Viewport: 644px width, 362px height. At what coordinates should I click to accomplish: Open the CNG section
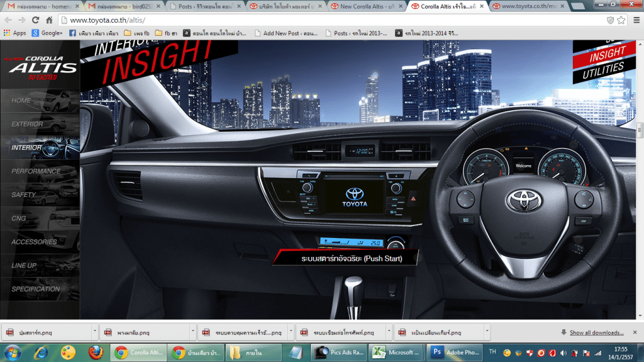pos(40,218)
